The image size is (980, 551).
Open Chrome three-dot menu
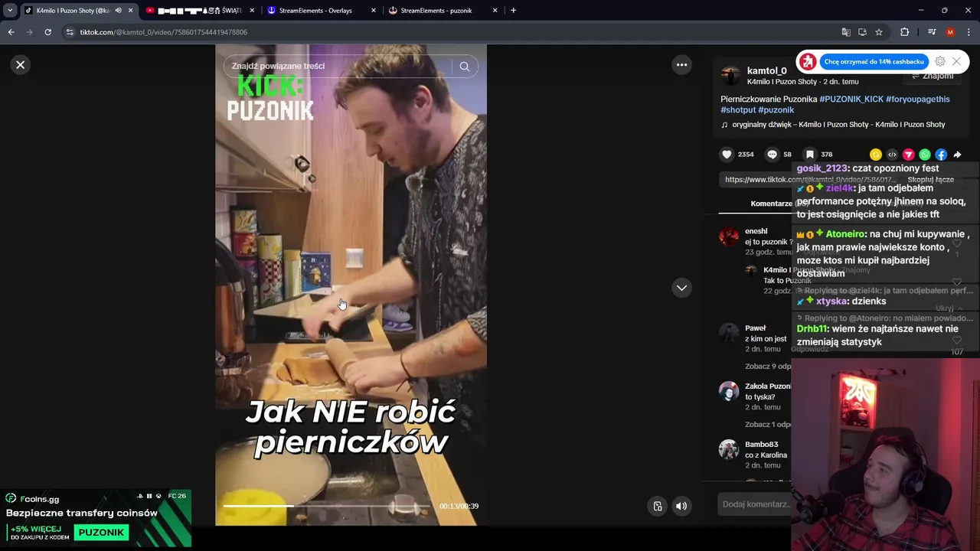pyautogui.click(x=969, y=32)
